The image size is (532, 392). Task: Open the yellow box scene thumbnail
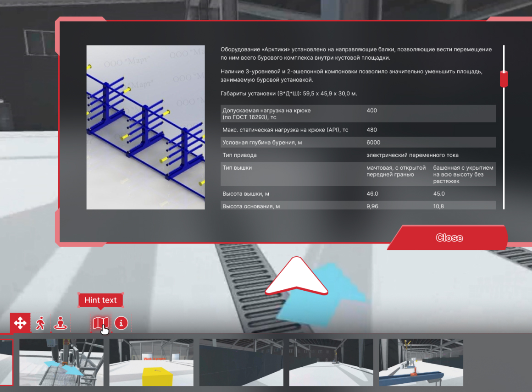coord(151,363)
